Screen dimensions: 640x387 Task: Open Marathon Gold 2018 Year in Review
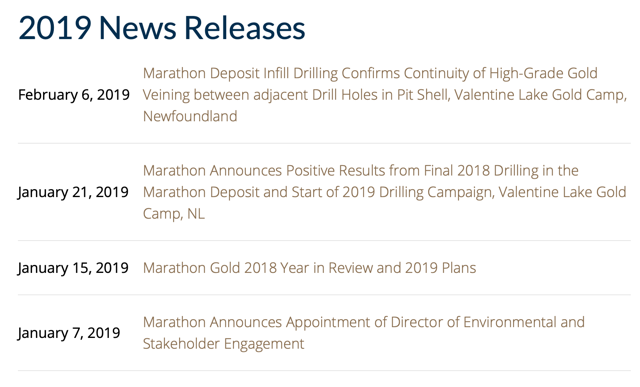pos(309,268)
